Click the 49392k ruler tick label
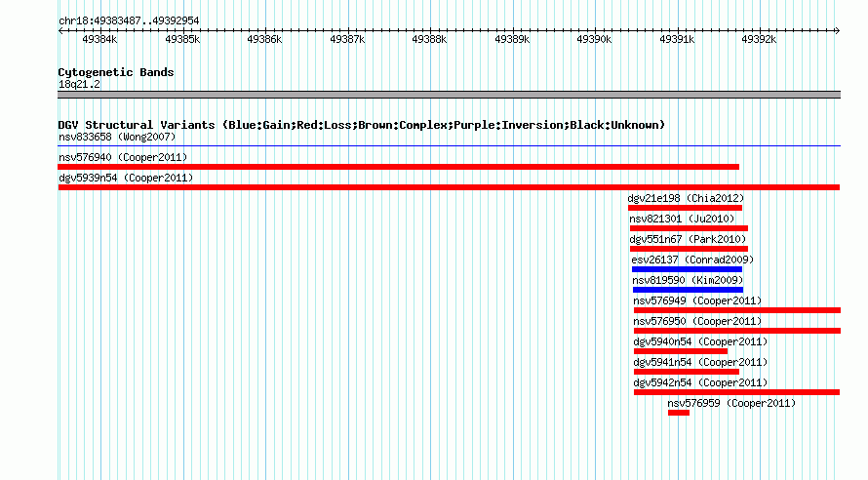This screenshot has width=868, height=480. (x=759, y=39)
